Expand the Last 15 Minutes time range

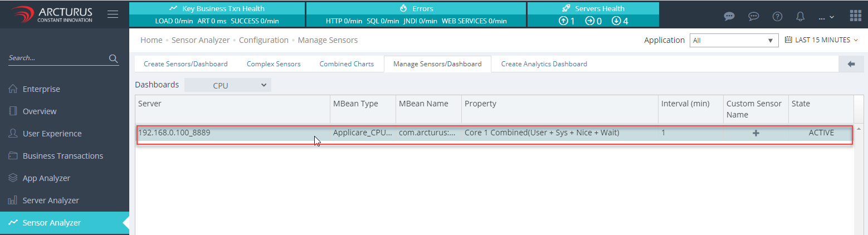(821, 40)
